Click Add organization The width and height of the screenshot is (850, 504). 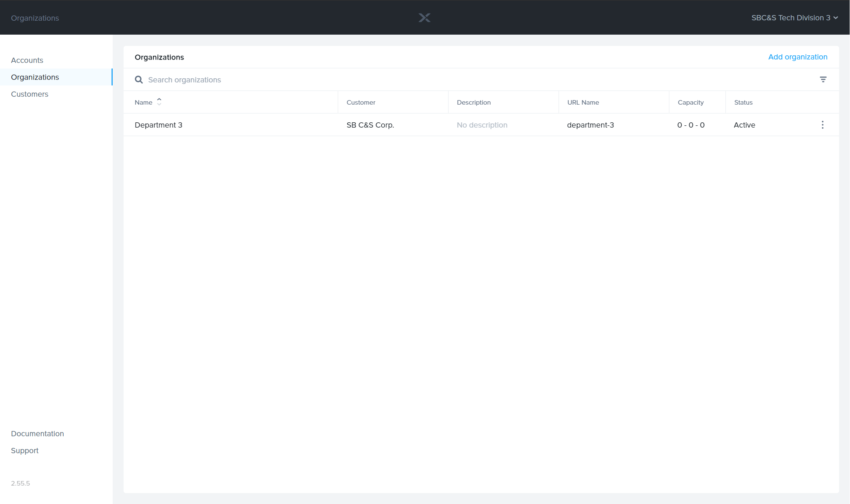tap(798, 57)
